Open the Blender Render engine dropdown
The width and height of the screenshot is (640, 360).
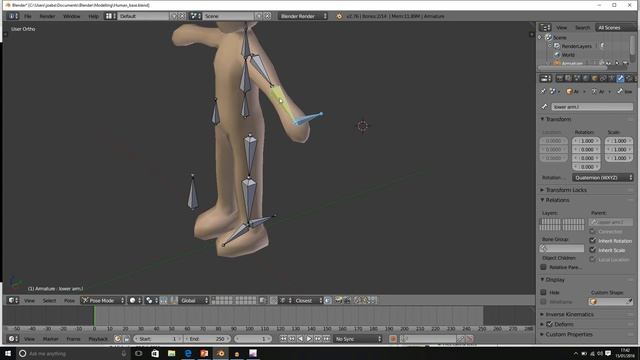point(303,16)
